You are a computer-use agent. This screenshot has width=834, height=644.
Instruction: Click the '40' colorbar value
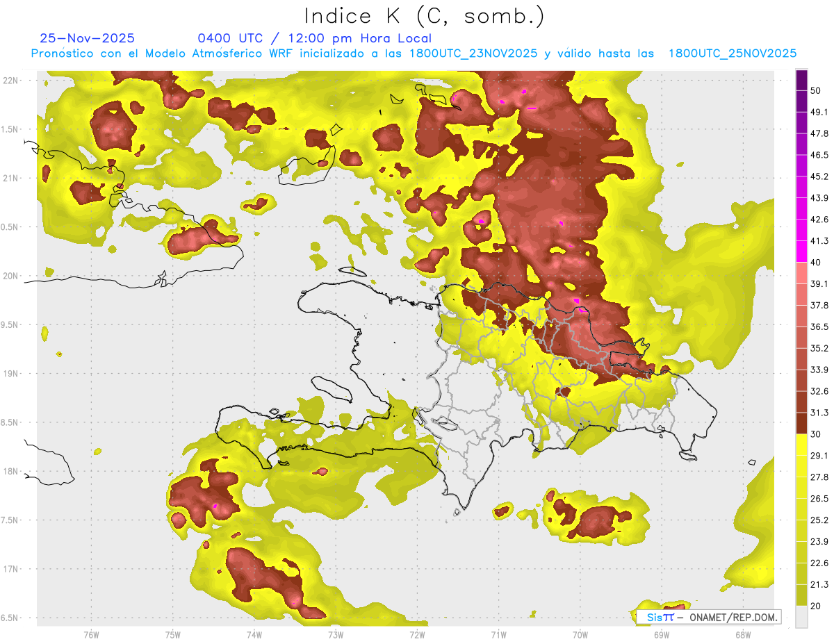click(817, 263)
